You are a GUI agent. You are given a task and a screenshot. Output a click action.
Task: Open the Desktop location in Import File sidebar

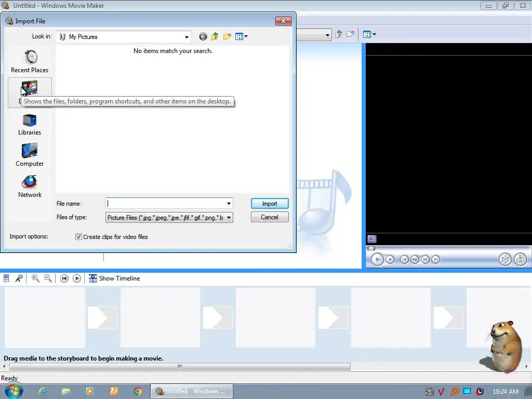coord(30,92)
